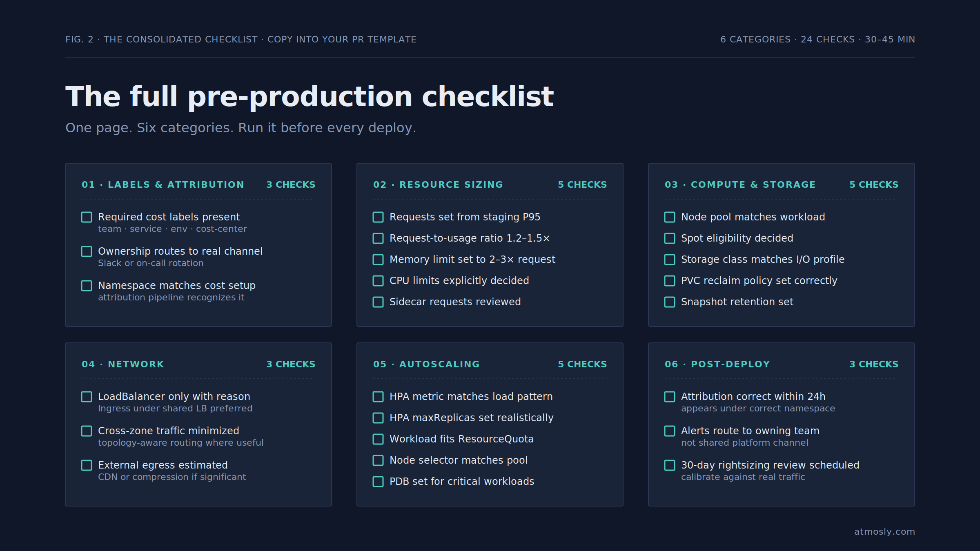
Task: Check 'HPA metric matches load pattern' box
Action: (378, 397)
